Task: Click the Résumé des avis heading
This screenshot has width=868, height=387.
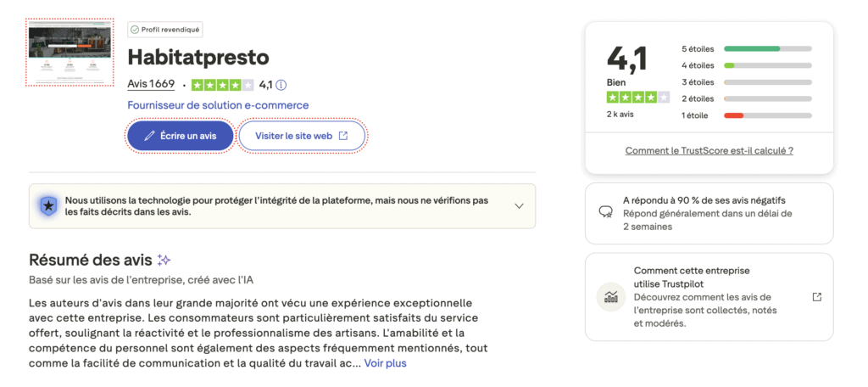Action: tap(90, 260)
